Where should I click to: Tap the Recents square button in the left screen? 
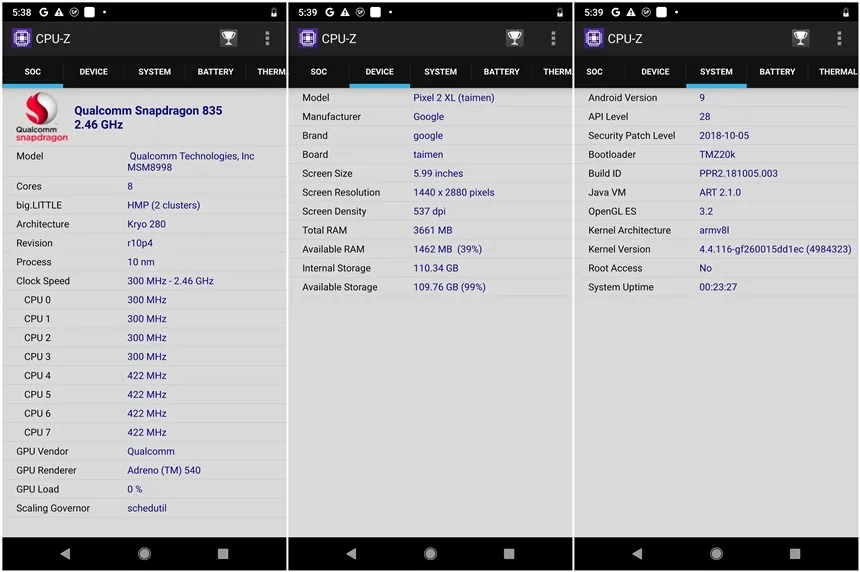tap(223, 553)
